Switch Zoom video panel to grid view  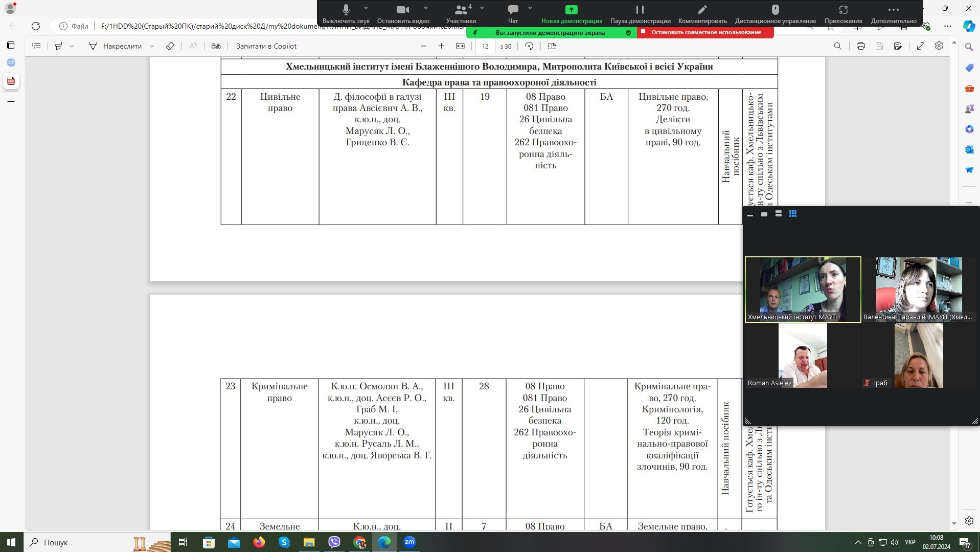792,214
